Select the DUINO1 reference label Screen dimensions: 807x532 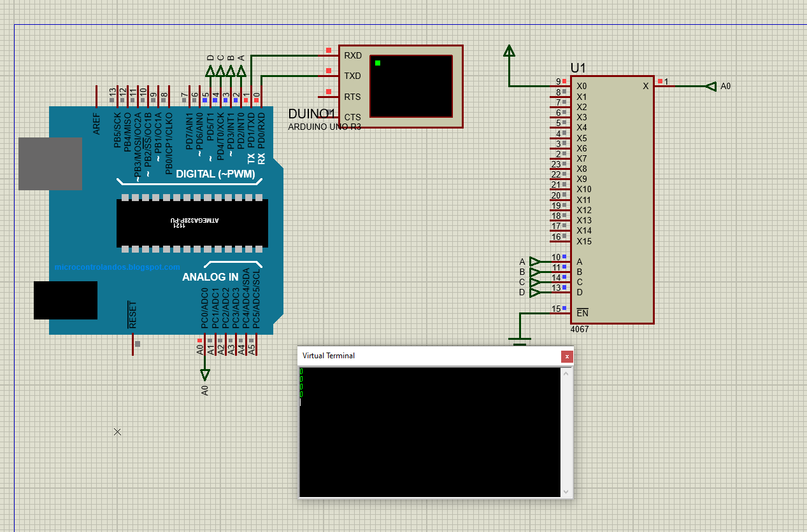click(x=311, y=114)
